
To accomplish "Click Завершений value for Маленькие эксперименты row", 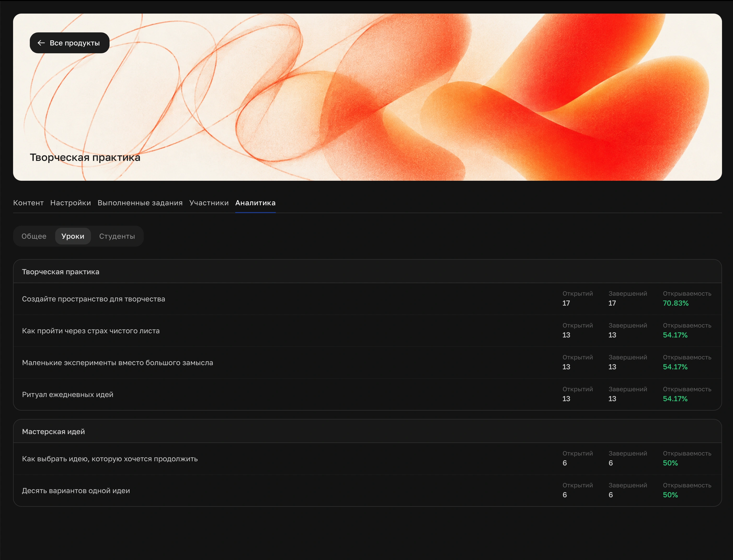I will (x=612, y=367).
